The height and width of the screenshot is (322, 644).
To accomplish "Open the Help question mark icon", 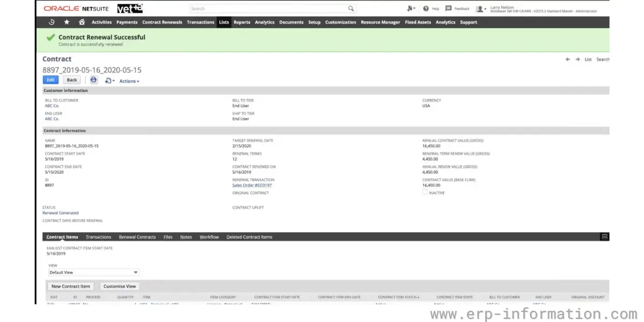I will pyautogui.click(x=426, y=9).
